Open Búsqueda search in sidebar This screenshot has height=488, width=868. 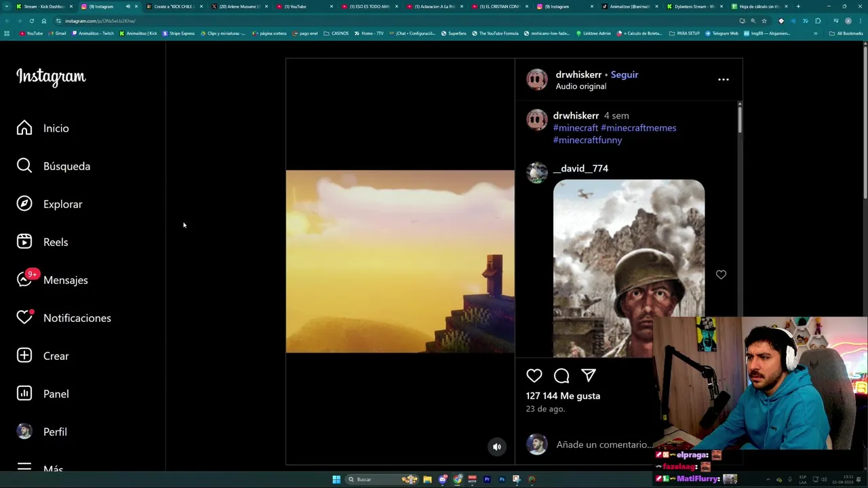coord(54,166)
